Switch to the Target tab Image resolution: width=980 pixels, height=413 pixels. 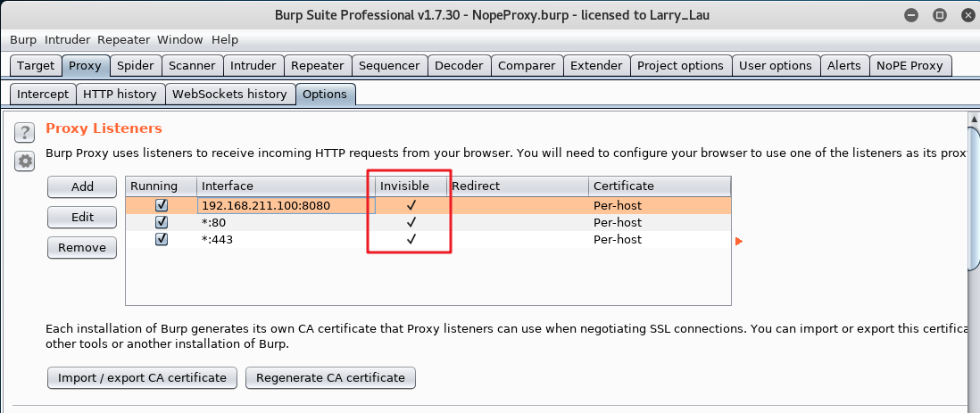click(36, 66)
